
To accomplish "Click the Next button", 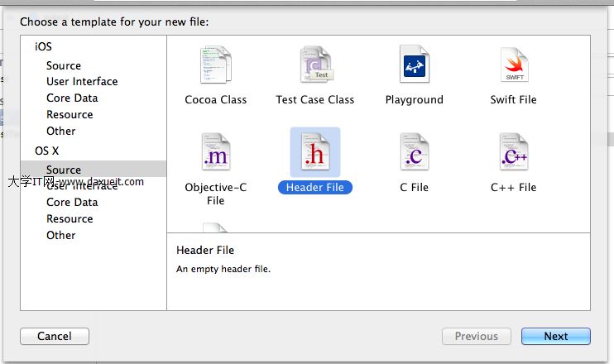I will (x=555, y=336).
